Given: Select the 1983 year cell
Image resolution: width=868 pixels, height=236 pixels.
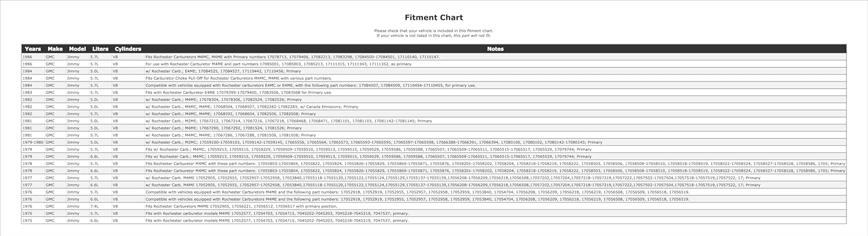Looking at the screenshot, I should click(27, 93).
